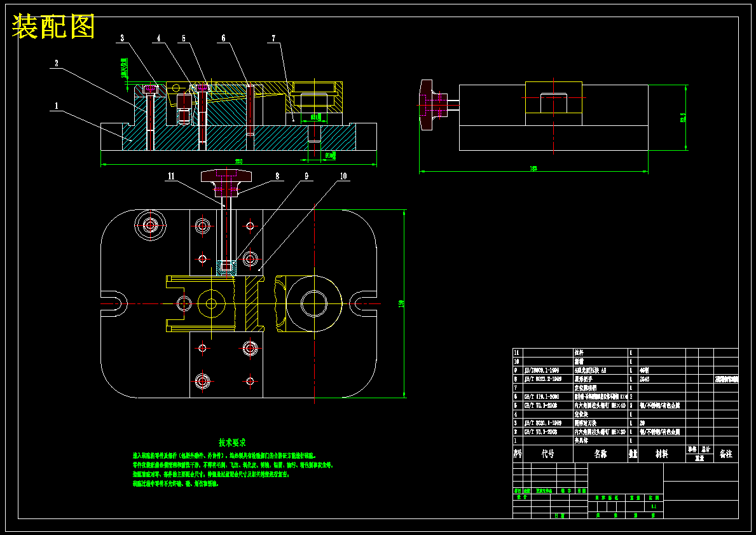Click the 夹具体 part name in row 1
Screen dimensions: 756x535
(x=581, y=440)
